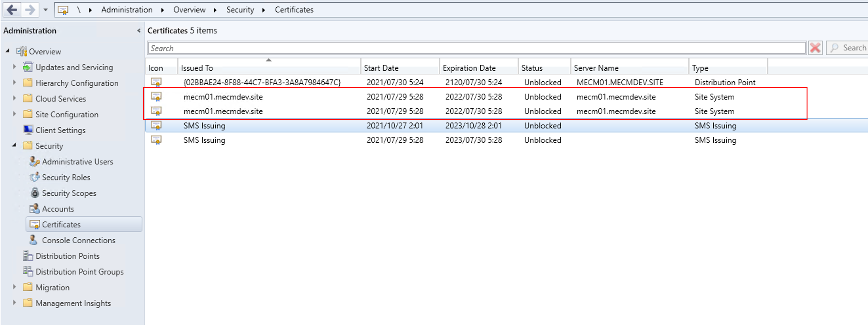Click the Distribution Point Groups icon
The image size is (868, 325).
(x=28, y=271)
